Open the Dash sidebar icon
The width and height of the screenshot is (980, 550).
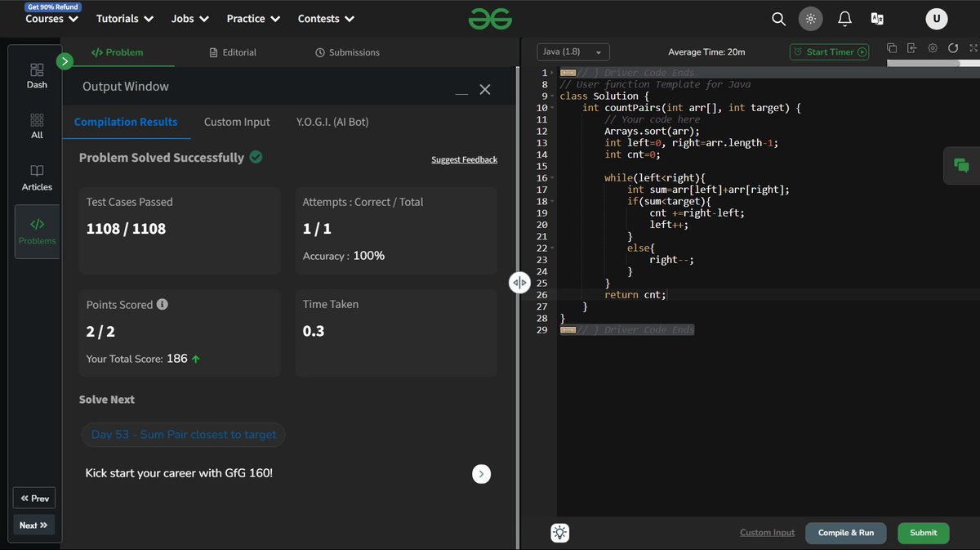pos(37,75)
